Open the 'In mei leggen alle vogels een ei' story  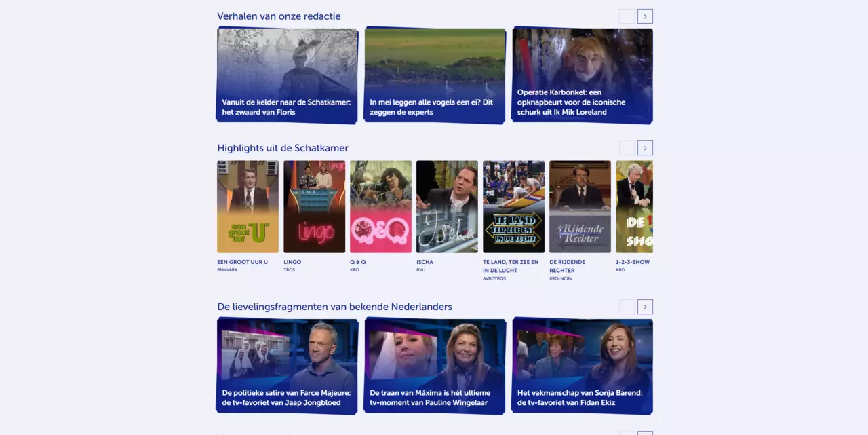435,75
